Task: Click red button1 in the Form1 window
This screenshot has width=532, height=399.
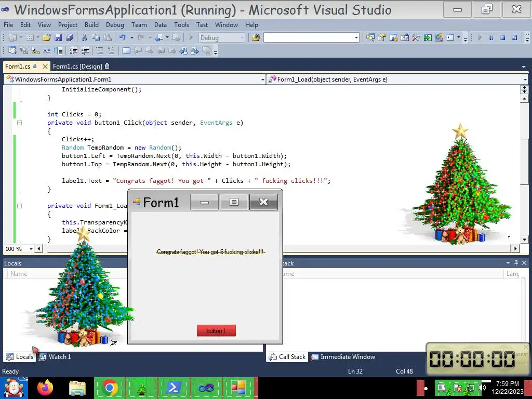Action: pos(216,330)
